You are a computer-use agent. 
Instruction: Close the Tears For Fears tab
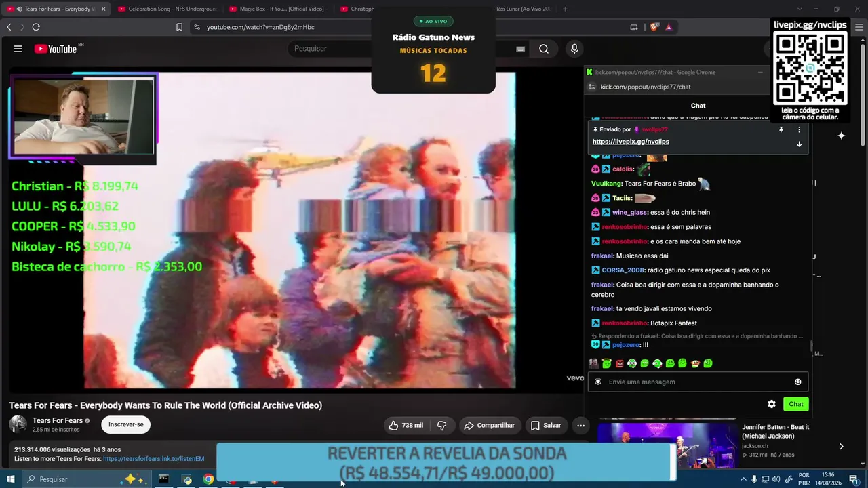coord(103,9)
